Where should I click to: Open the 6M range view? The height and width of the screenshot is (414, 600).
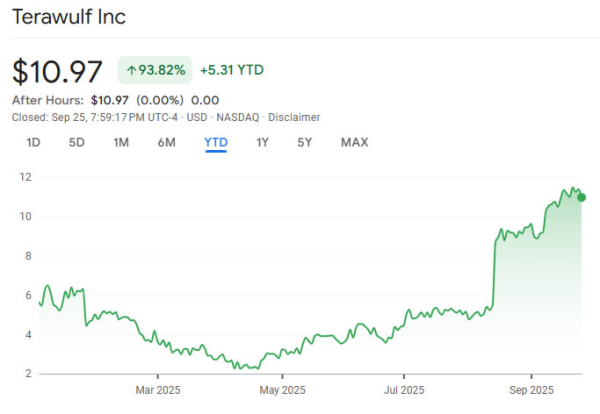pos(167,142)
